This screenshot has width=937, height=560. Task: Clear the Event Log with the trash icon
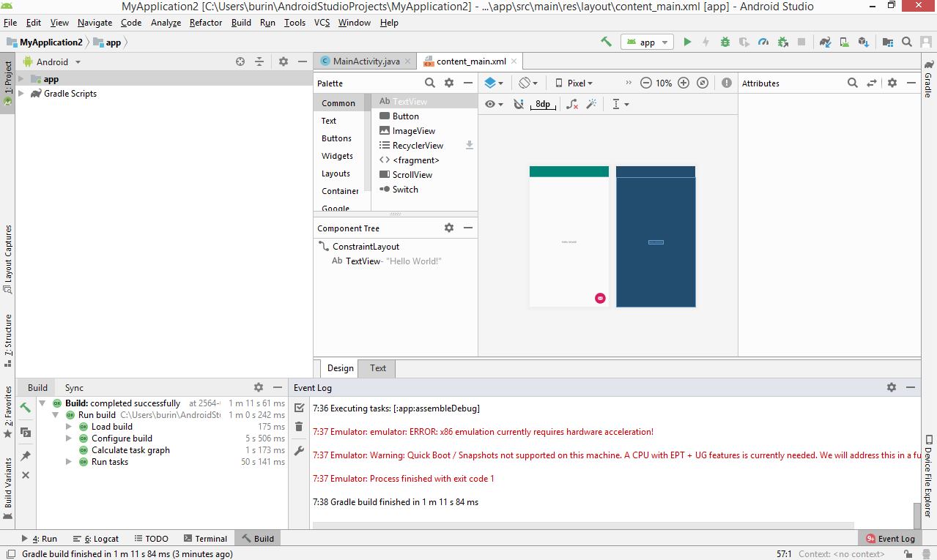coord(299,427)
